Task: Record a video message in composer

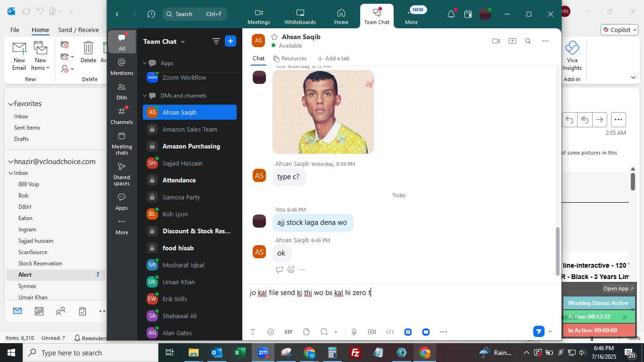Action: point(372,332)
